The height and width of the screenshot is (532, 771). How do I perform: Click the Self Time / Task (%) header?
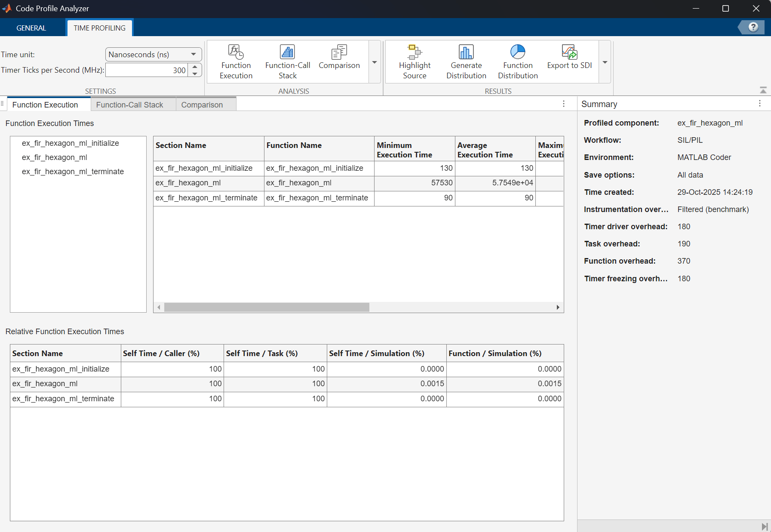pos(276,353)
